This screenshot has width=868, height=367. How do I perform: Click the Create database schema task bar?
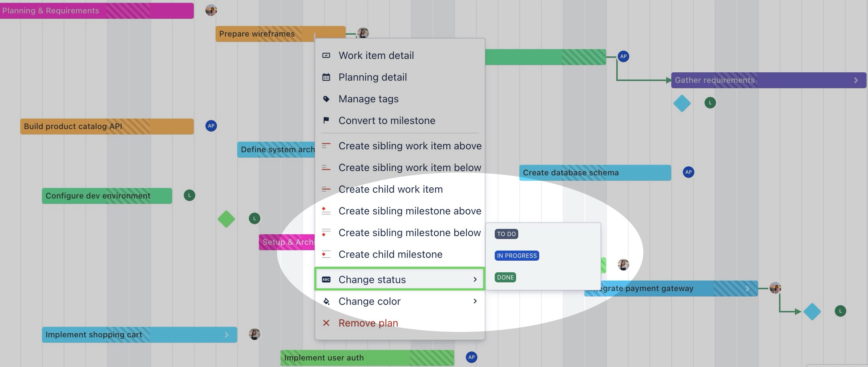[x=595, y=173]
